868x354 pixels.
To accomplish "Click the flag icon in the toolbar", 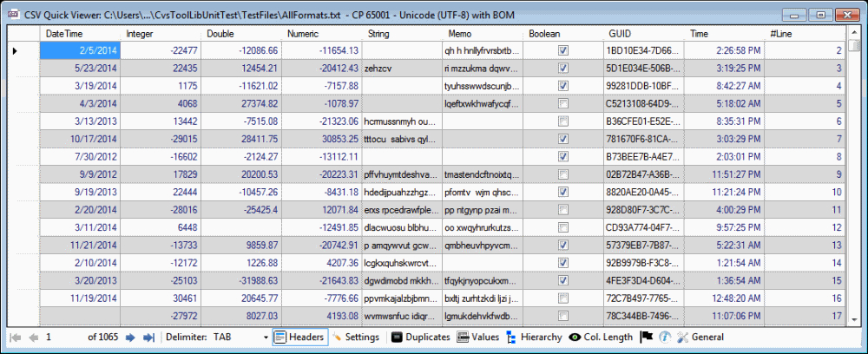I will coord(646,337).
